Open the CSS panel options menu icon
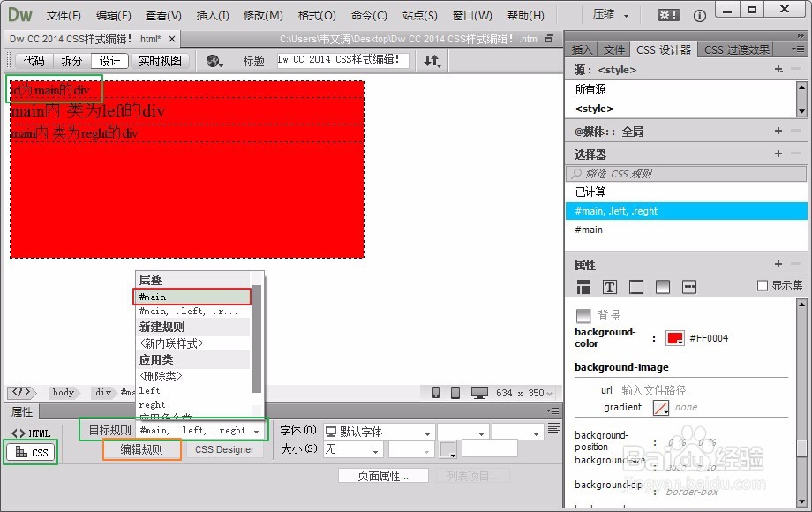The width and height of the screenshot is (812, 512). [x=798, y=49]
